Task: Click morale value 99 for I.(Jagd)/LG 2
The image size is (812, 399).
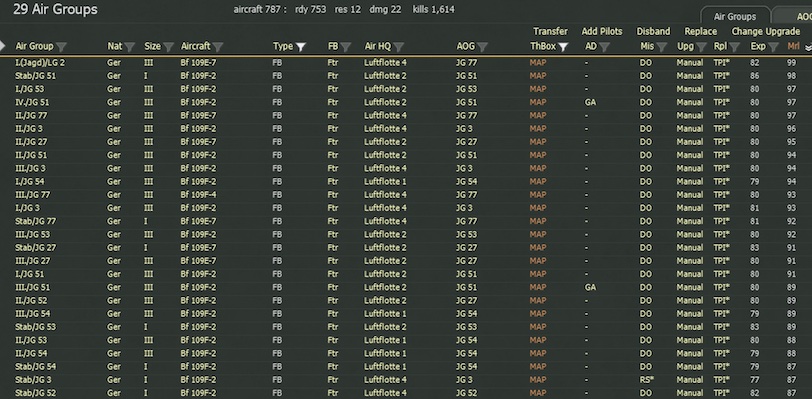Action: [791, 63]
